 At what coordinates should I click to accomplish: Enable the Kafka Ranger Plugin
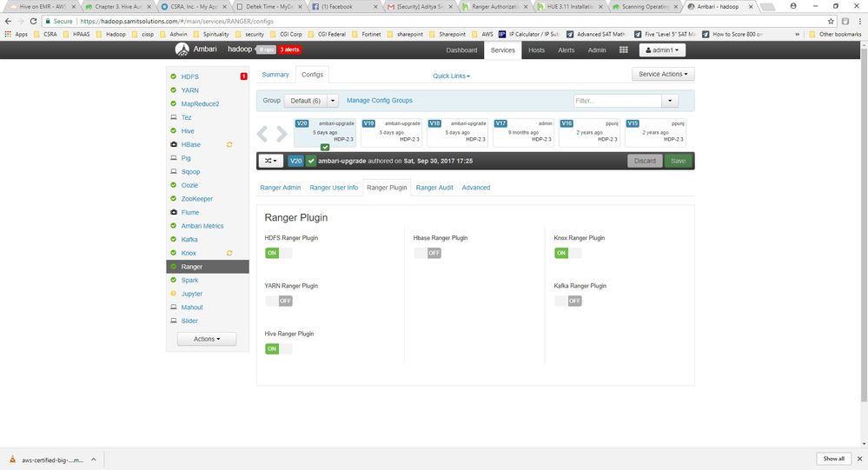point(568,301)
